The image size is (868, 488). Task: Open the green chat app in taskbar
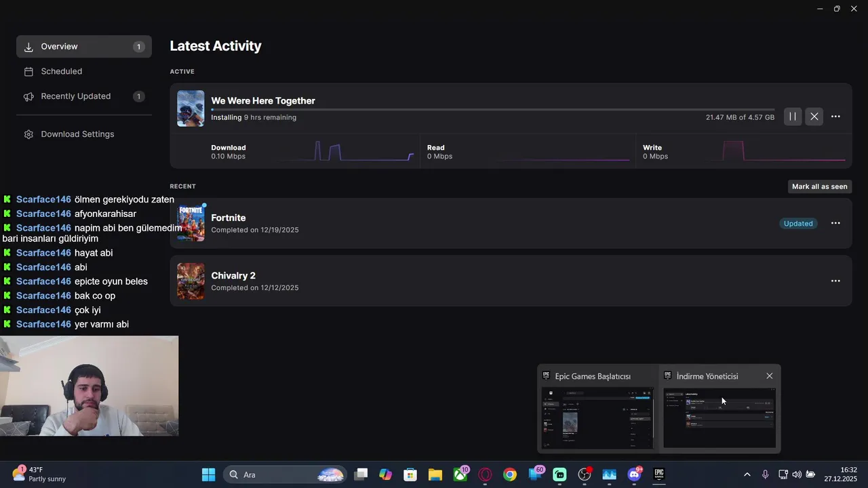point(559,474)
